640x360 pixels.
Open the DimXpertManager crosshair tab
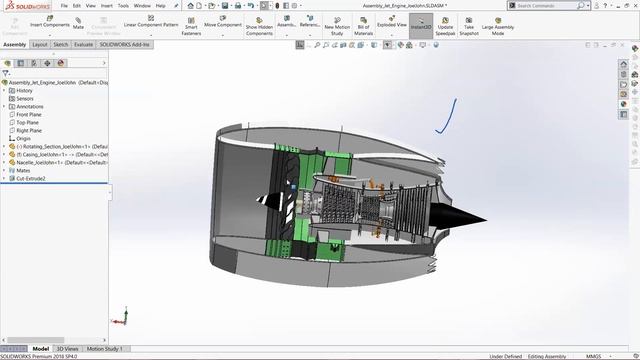point(47,63)
